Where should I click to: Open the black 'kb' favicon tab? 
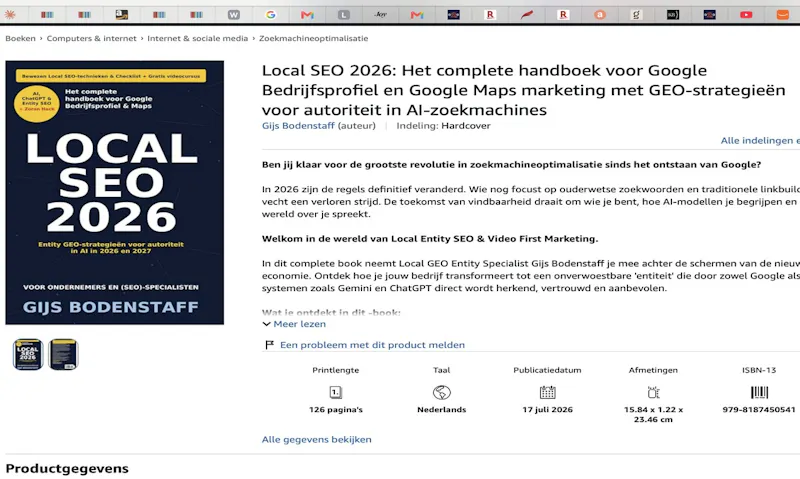click(673, 15)
